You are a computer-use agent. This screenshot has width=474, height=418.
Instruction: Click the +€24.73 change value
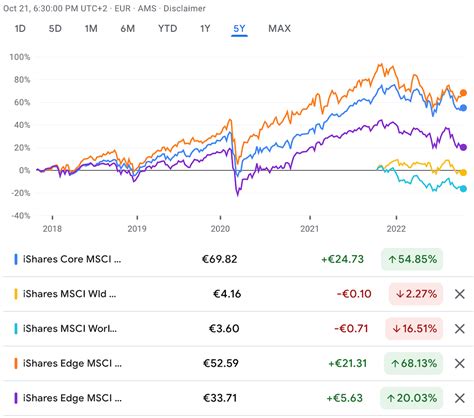tap(342, 259)
